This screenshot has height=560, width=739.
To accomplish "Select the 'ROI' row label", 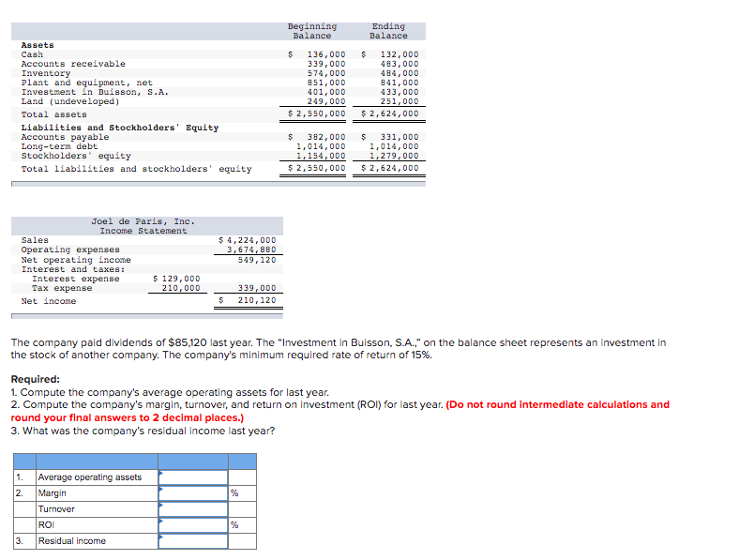I will coord(46,524).
